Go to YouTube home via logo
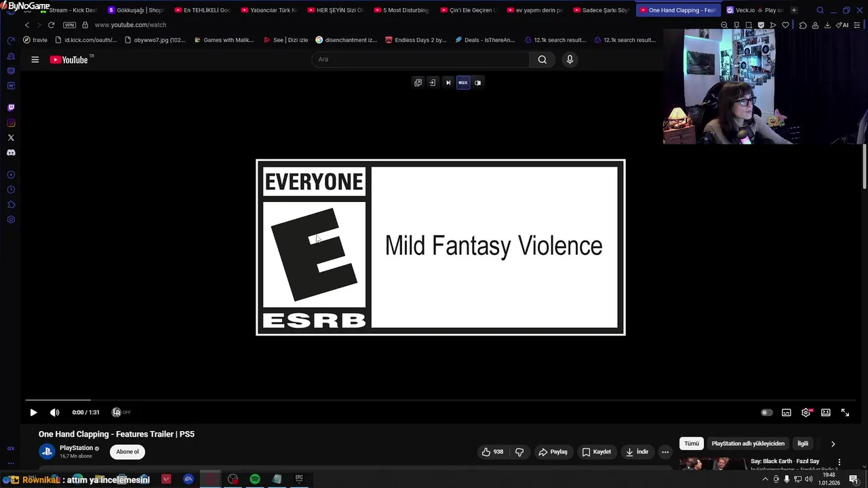868x488 pixels. 68,60
